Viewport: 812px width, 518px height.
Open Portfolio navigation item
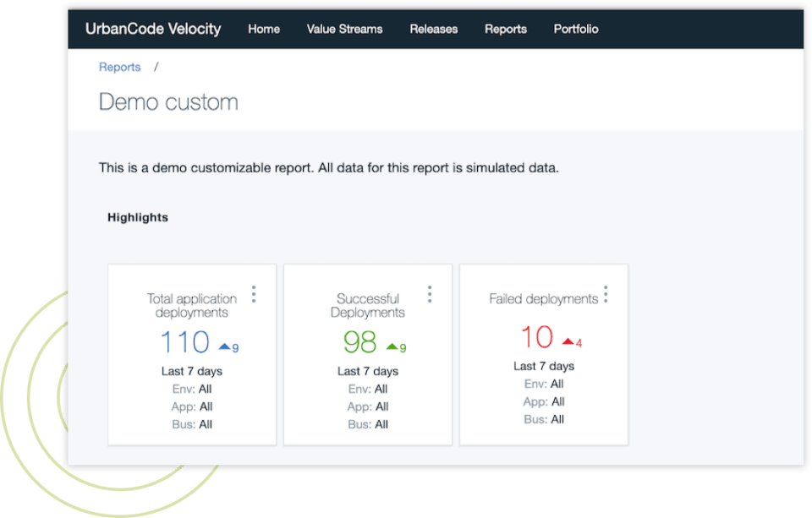[576, 29]
